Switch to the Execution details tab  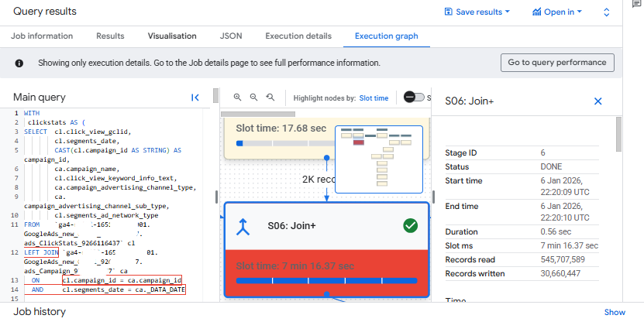[x=298, y=36]
